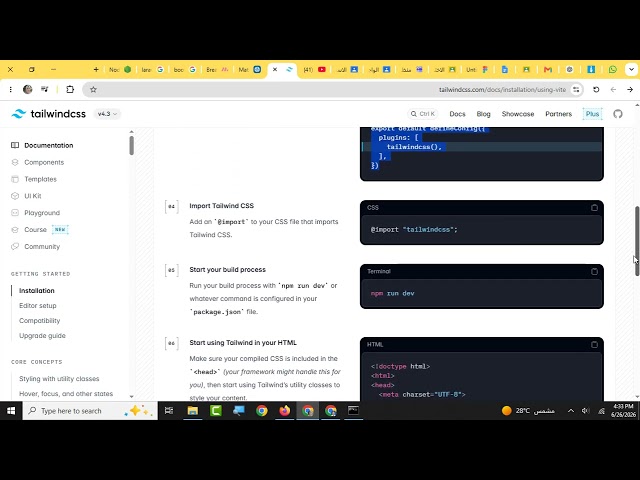Copy the CSS code block contents

(594, 208)
